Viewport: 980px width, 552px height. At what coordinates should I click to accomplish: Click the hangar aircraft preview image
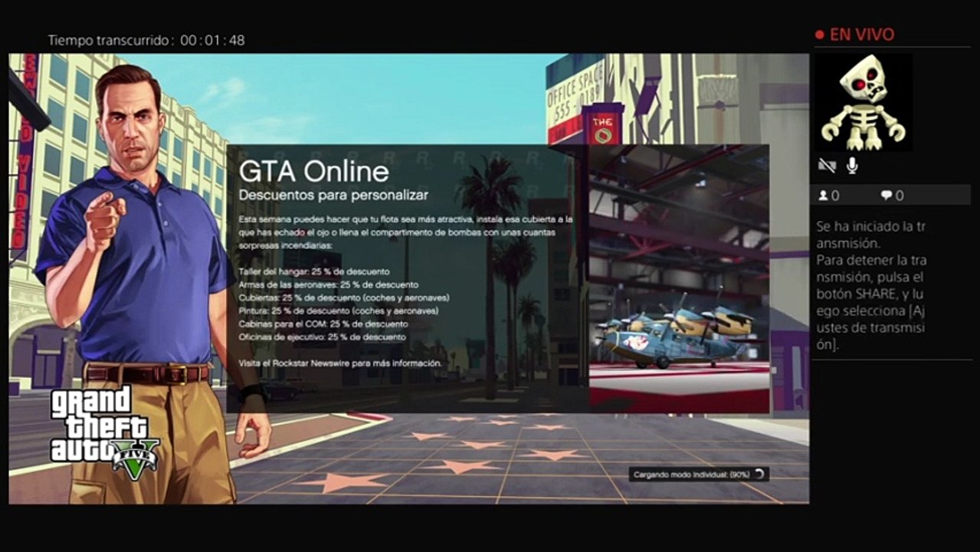point(679,278)
